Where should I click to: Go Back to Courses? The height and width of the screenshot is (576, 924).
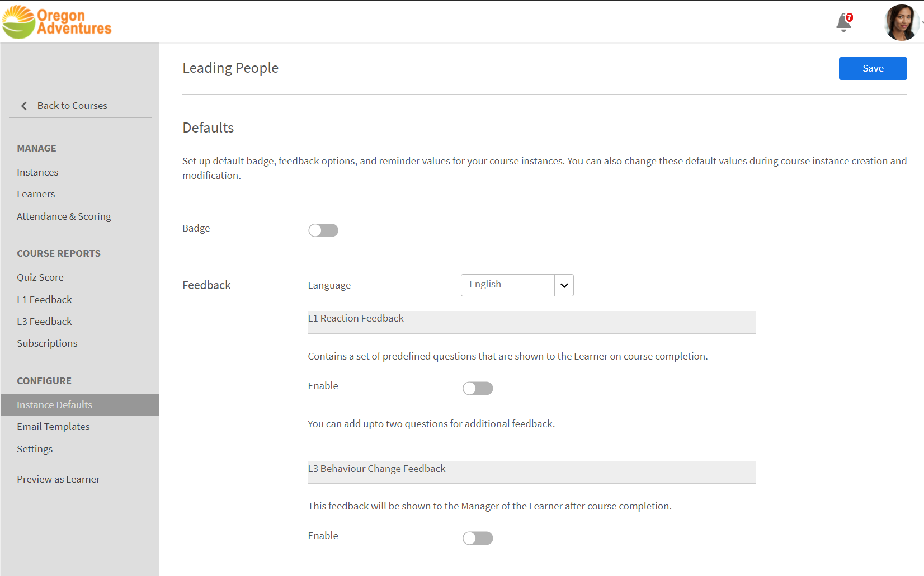72,106
